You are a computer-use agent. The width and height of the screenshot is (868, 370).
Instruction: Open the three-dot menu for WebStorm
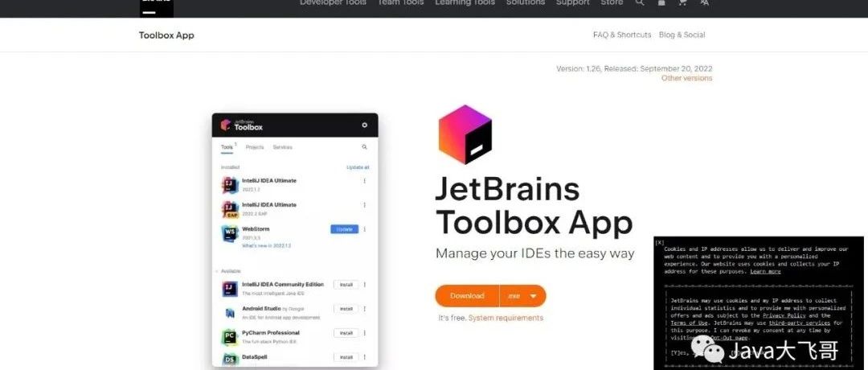[x=364, y=229]
